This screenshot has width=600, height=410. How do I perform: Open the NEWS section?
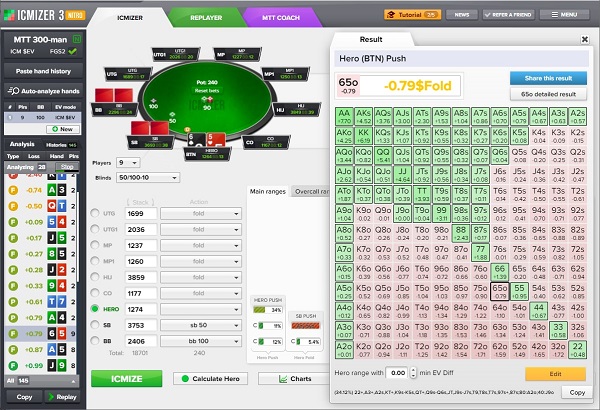click(461, 16)
